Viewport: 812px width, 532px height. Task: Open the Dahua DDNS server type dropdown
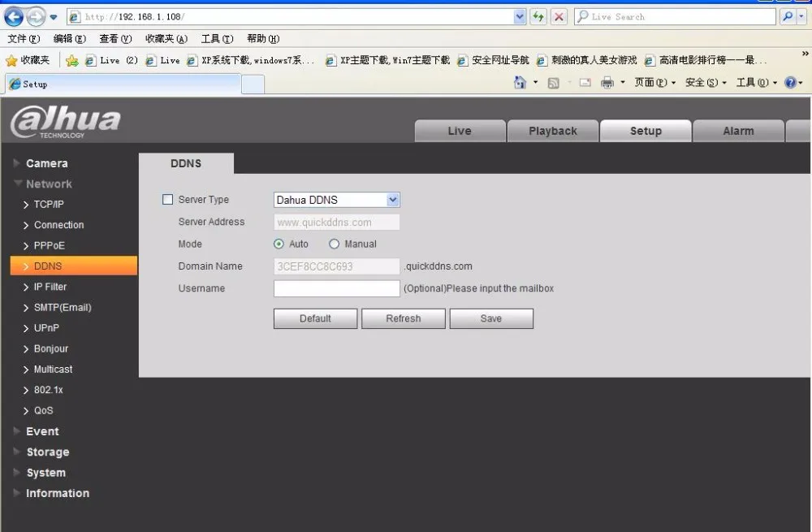337,200
